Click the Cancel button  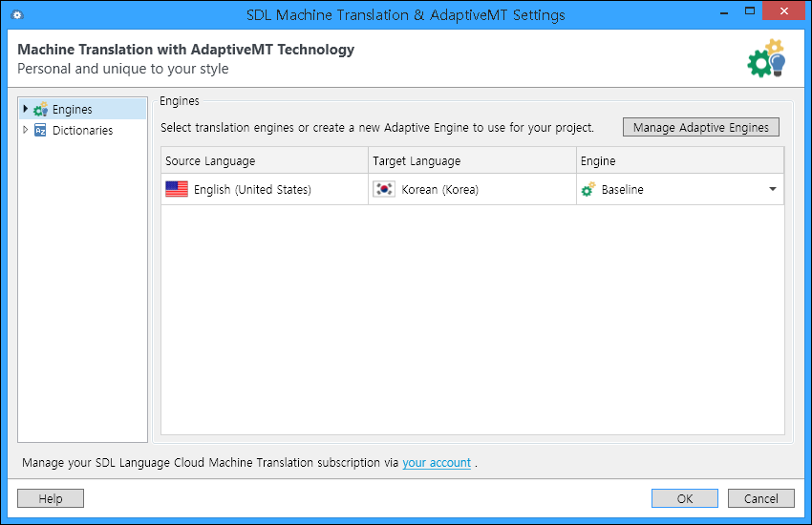(x=760, y=498)
